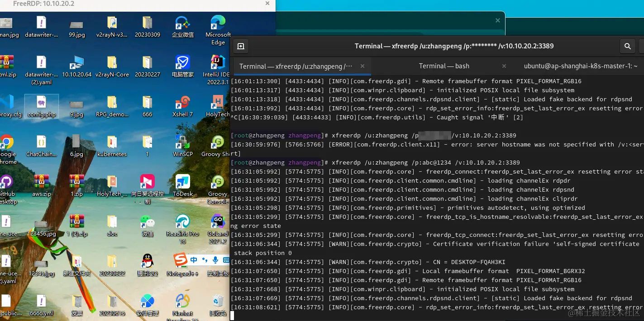Click the terminal search magnifier button
Viewport: 644px width, 321px height.
[x=628, y=46]
